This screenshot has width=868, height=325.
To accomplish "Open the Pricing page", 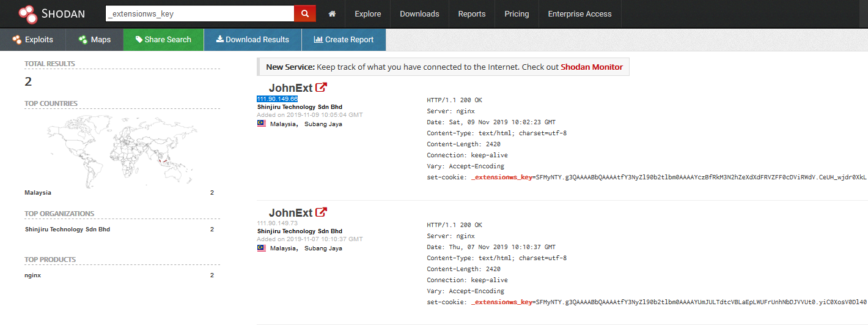I will click(517, 13).
